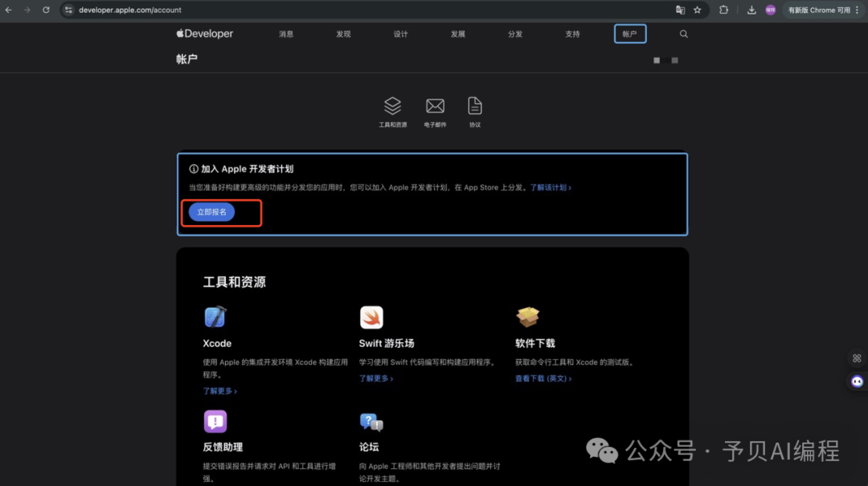Viewport: 868px width, 486px height.
Task: Click the Swift 游乐场 heading text
Action: point(387,343)
